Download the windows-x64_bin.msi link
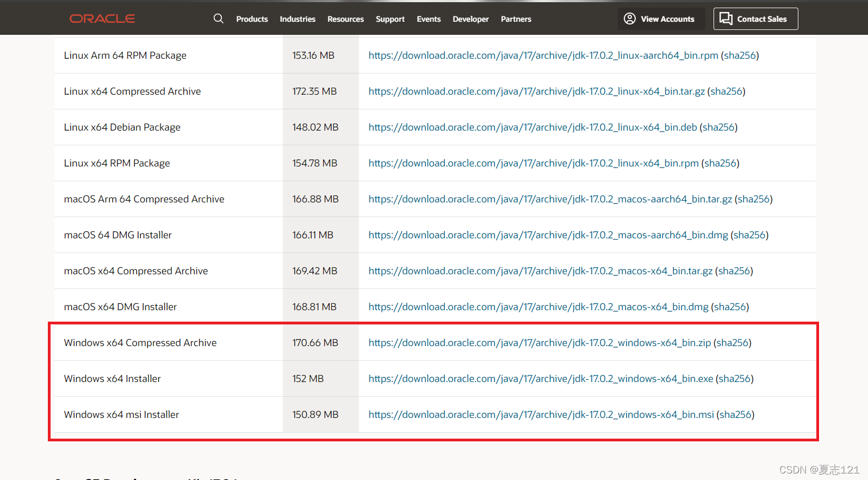The image size is (868, 480). point(541,415)
